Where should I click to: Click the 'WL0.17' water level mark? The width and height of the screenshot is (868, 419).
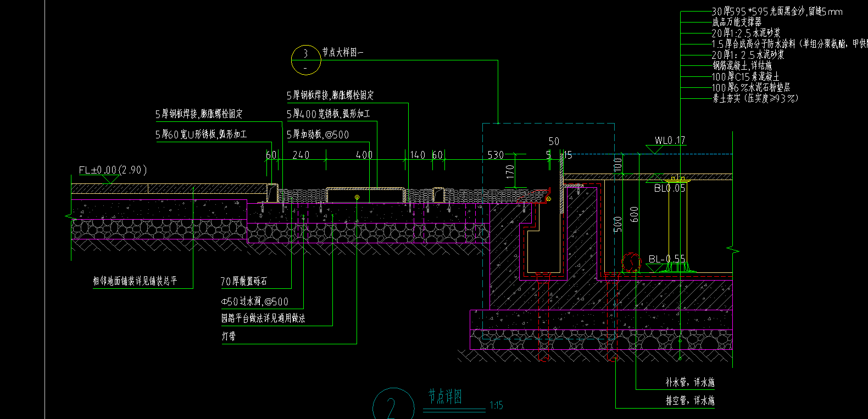coord(670,141)
